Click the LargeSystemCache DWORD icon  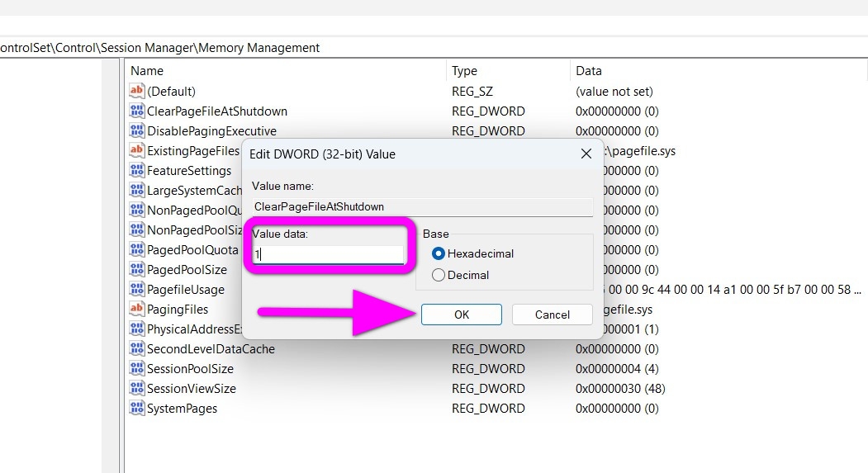pos(136,191)
